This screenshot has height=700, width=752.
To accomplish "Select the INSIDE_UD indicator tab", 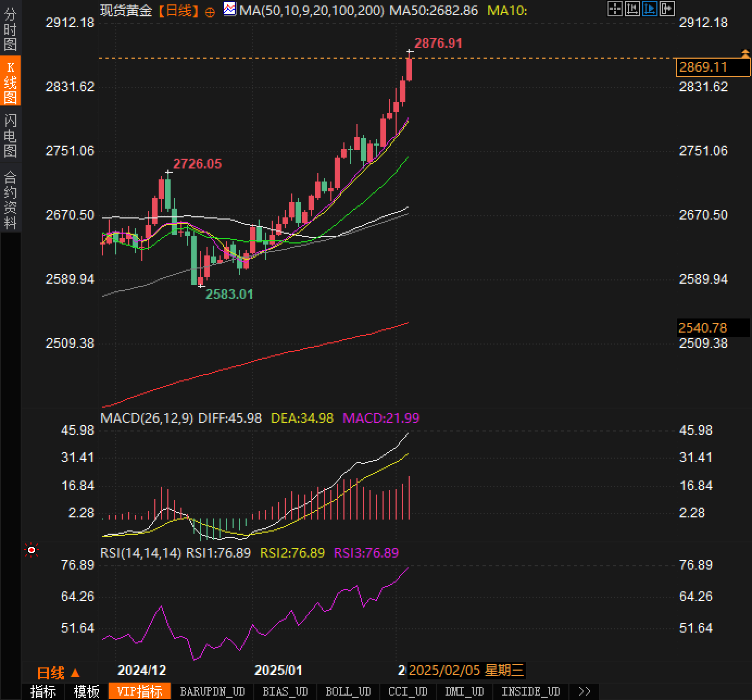I will point(531,691).
